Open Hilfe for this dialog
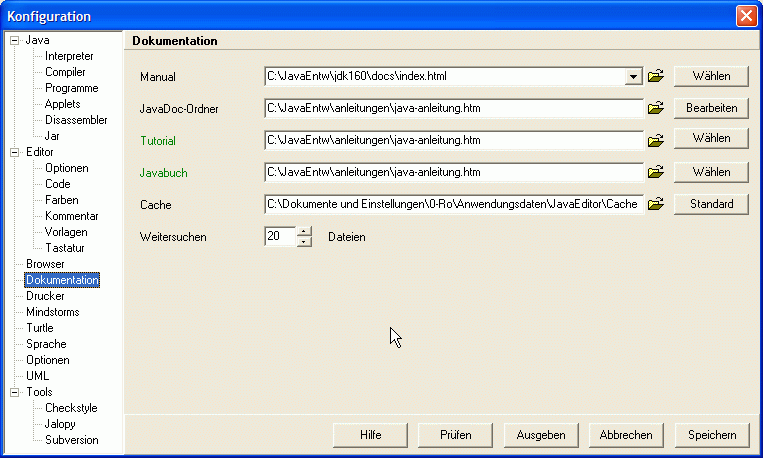This screenshot has width=763, height=458. pyautogui.click(x=370, y=435)
